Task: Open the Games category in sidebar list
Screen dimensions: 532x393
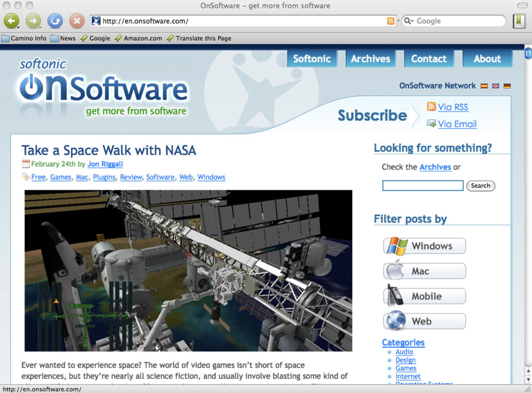Action: pyautogui.click(x=406, y=369)
